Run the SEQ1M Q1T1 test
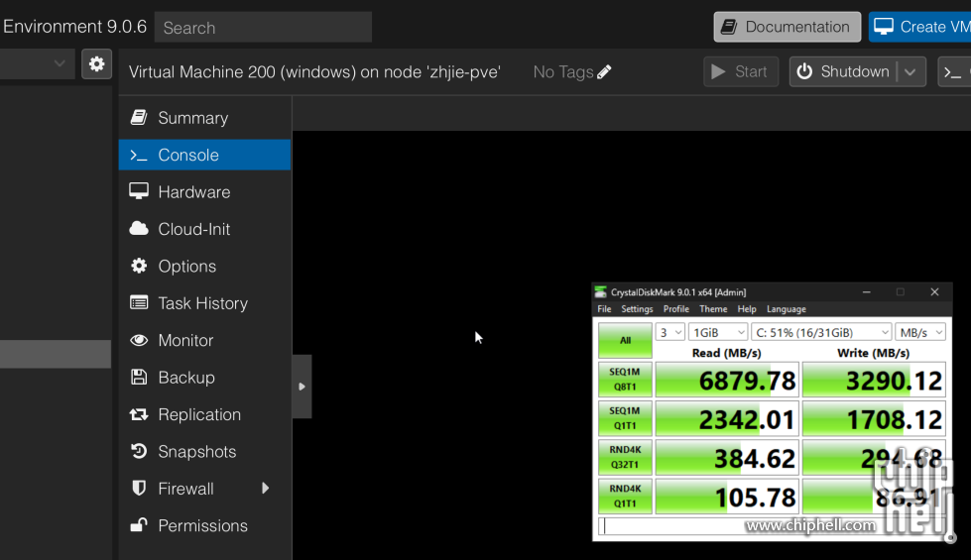This screenshot has width=971, height=560. [625, 418]
